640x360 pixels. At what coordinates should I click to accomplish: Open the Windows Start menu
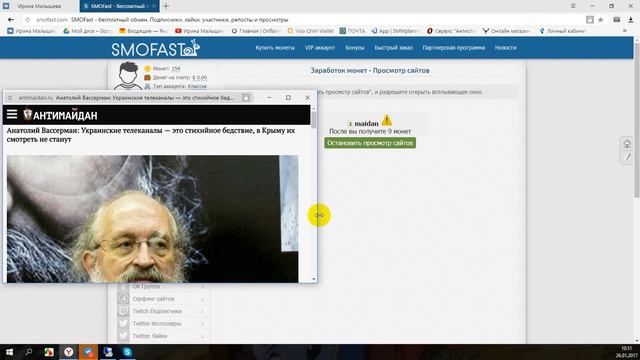pos(9,352)
